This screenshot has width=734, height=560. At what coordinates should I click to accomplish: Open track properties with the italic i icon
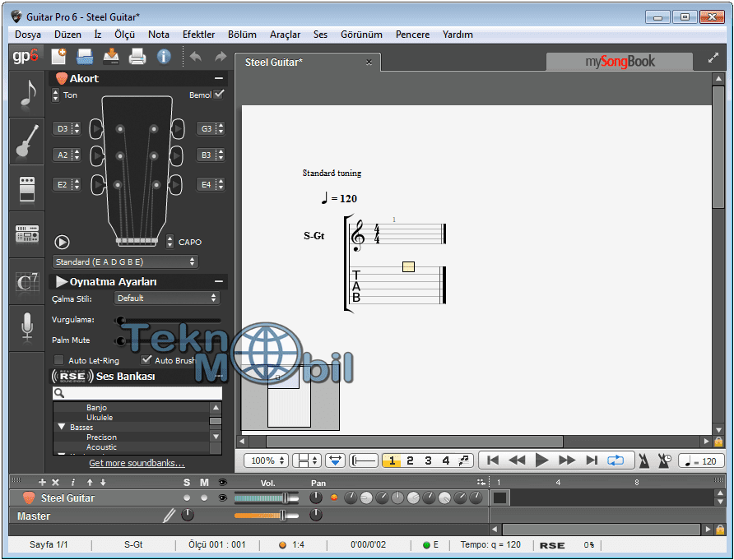pyautogui.click(x=72, y=482)
